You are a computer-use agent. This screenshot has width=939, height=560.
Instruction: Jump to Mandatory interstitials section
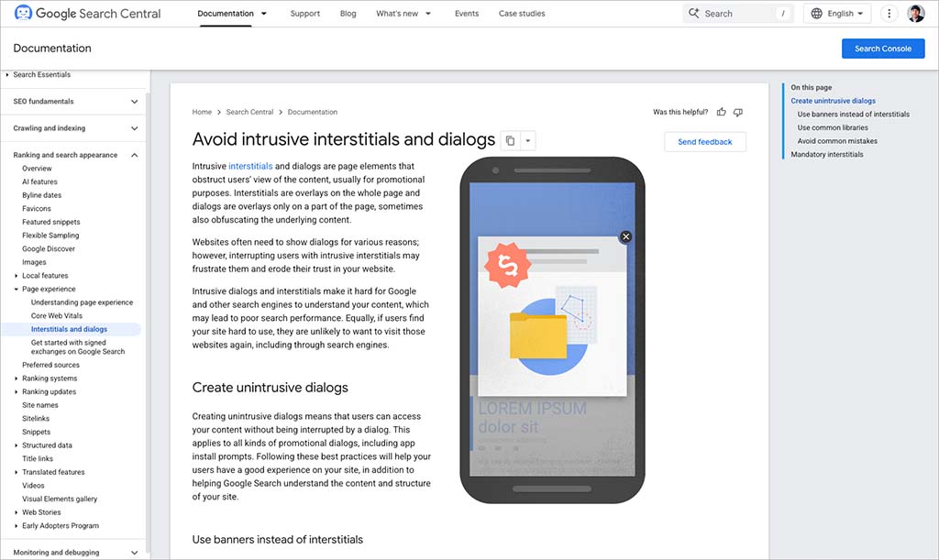[x=827, y=154]
